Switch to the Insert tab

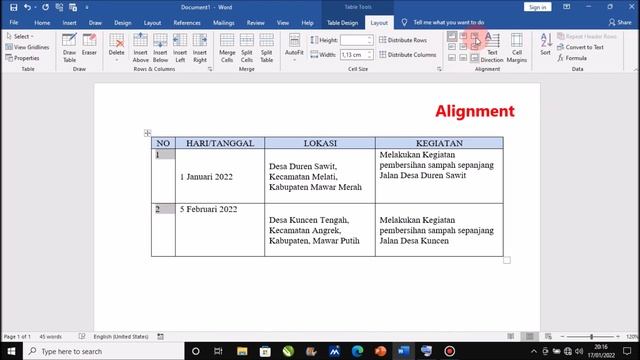69,23
